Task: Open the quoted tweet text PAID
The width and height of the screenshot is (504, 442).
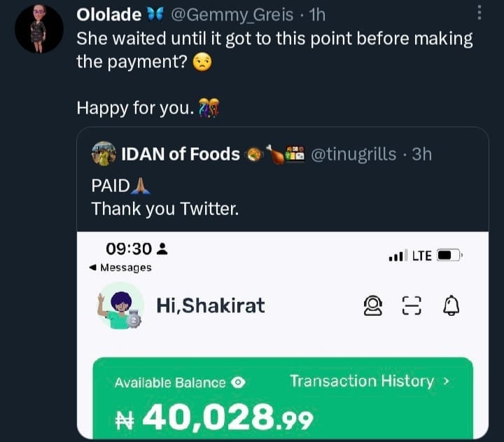Action: coord(111,186)
